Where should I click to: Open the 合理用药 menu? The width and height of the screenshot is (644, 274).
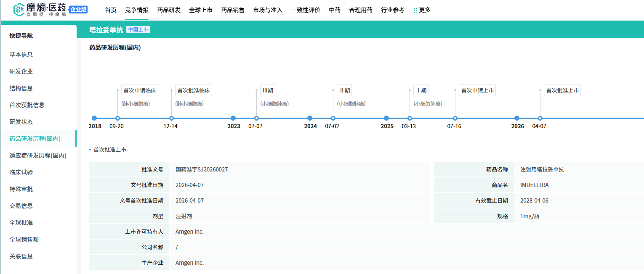coord(361,10)
